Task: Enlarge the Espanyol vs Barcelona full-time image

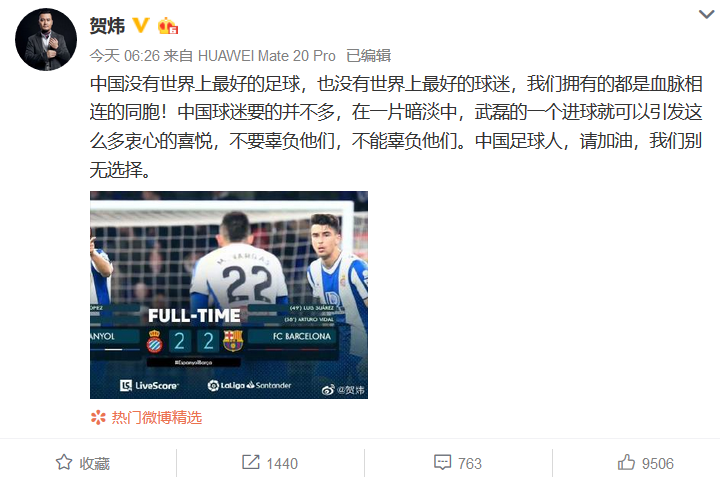Action: click(x=229, y=295)
